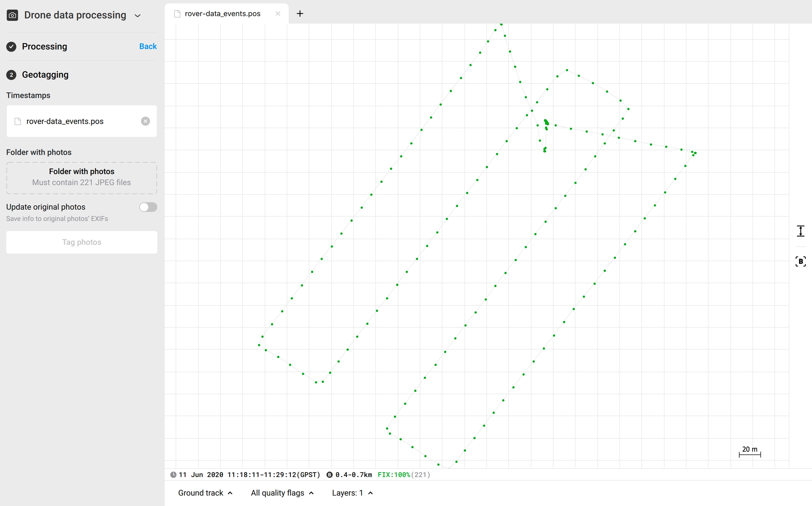
Task: Click the Geotagging step number icon
Action: [x=11, y=75]
